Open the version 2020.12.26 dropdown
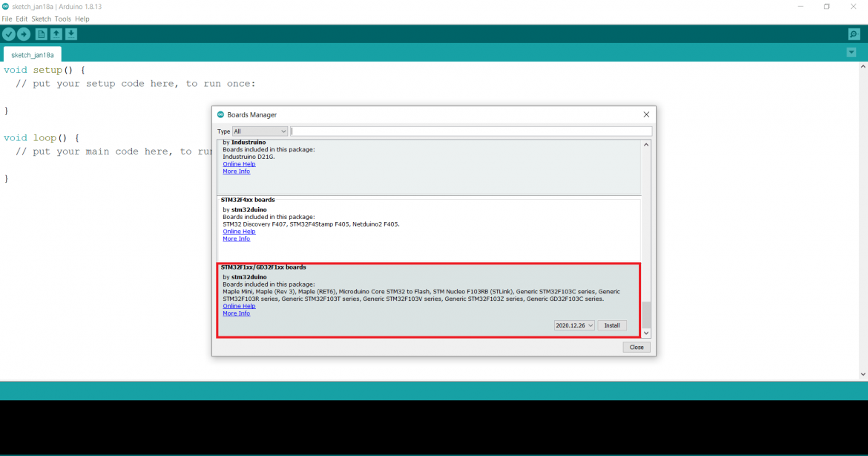 pyautogui.click(x=574, y=325)
